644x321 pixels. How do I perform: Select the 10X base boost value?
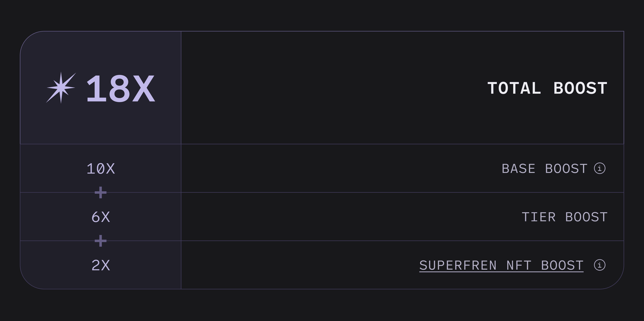pos(100,169)
